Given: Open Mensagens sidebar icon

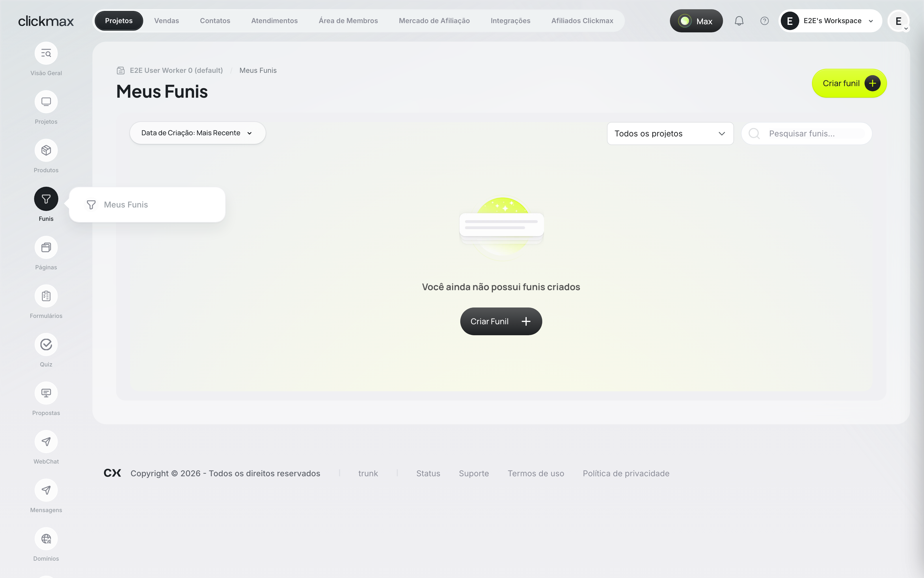Looking at the screenshot, I should (46, 490).
